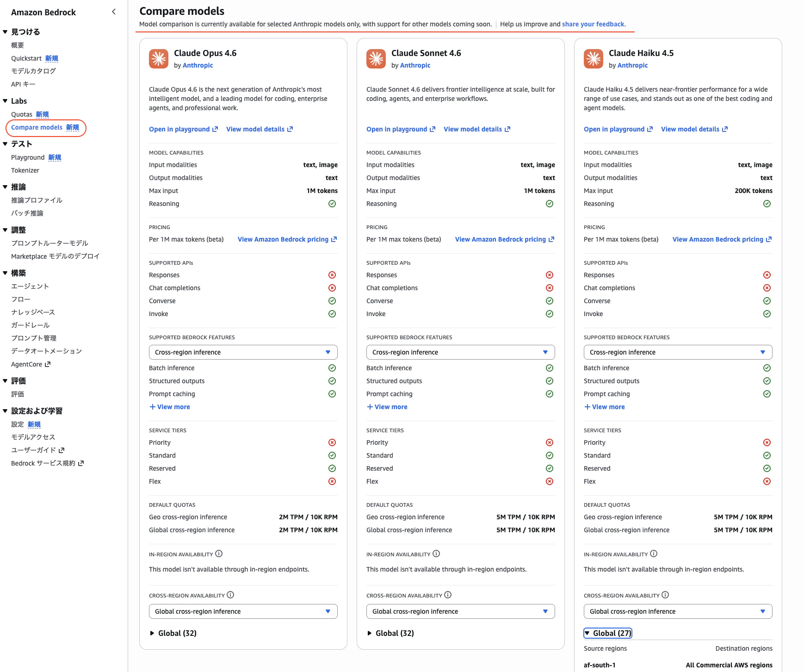Click the Opus Prompt caching check icon
Image resolution: width=804 pixels, height=672 pixels.
(x=332, y=394)
